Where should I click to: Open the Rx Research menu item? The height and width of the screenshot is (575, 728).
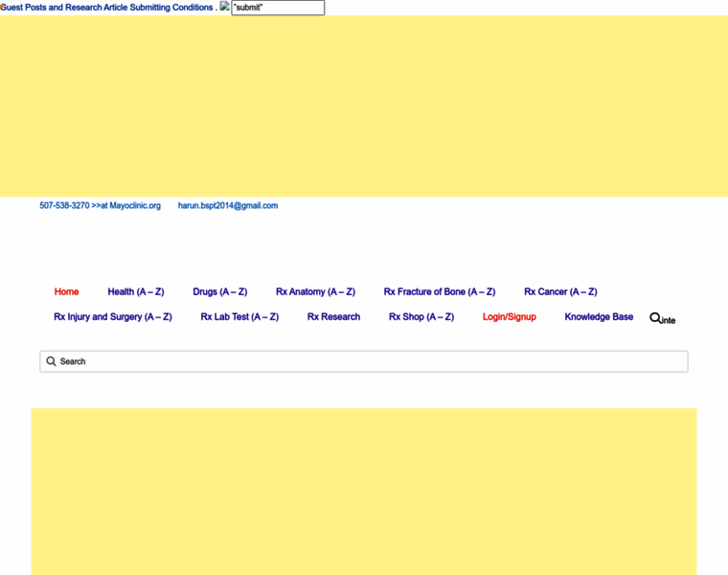333,317
